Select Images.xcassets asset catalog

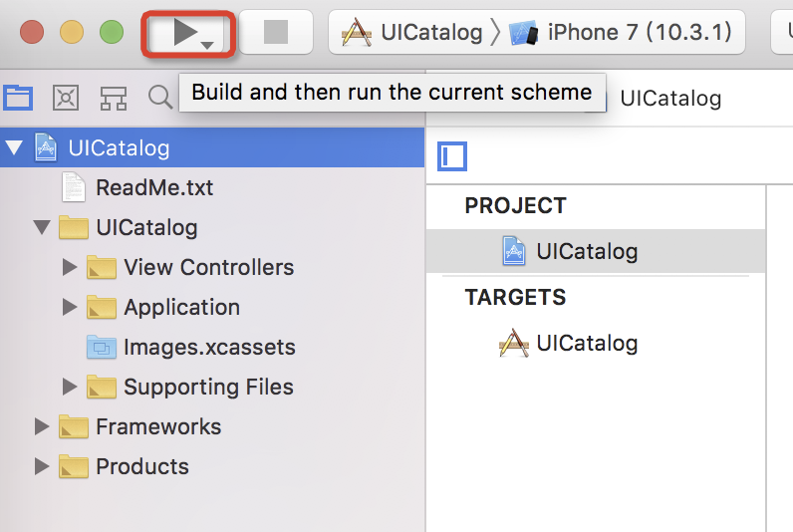[x=209, y=347]
